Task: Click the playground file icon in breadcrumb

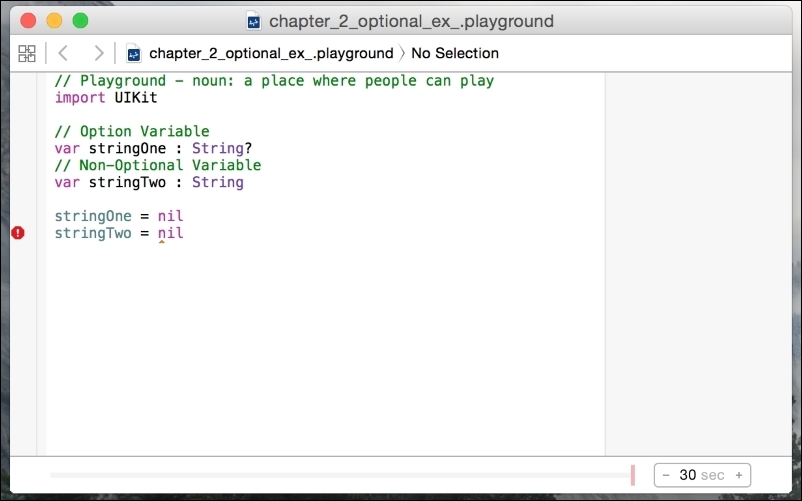Action: coord(134,53)
